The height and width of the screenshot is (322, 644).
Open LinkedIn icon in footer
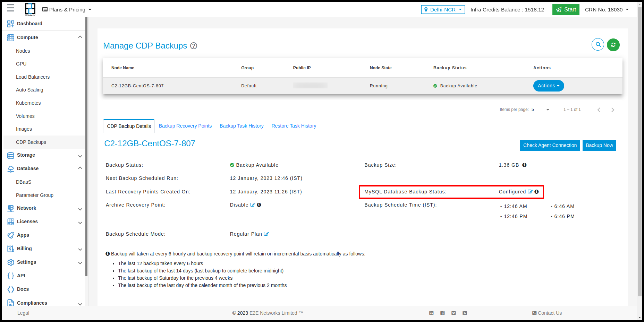[x=431, y=313]
